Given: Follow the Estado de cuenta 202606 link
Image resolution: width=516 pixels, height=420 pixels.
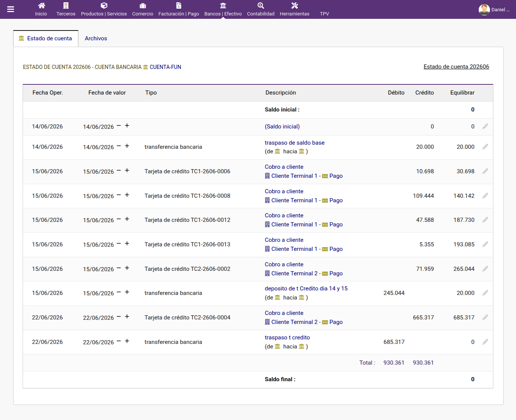Looking at the screenshot, I should [x=456, y=67].
